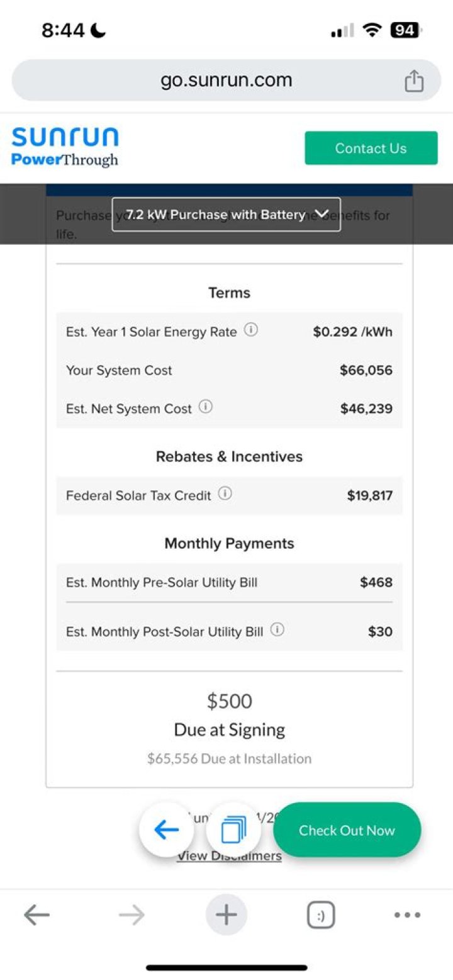Screen dimensions: 453x980
Task: Open the View Disclaimers link
Action: 229,856
